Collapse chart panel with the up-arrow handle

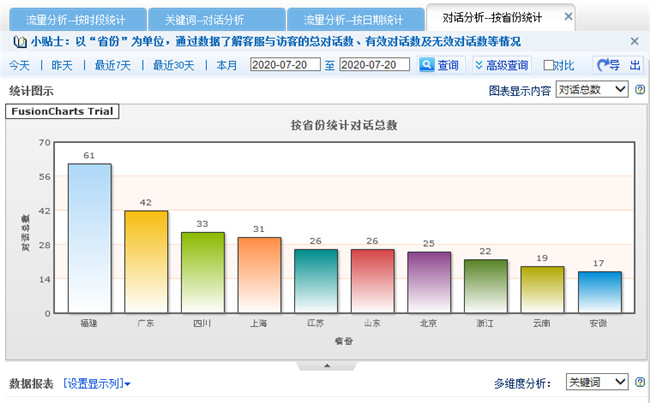pos(325,366)
